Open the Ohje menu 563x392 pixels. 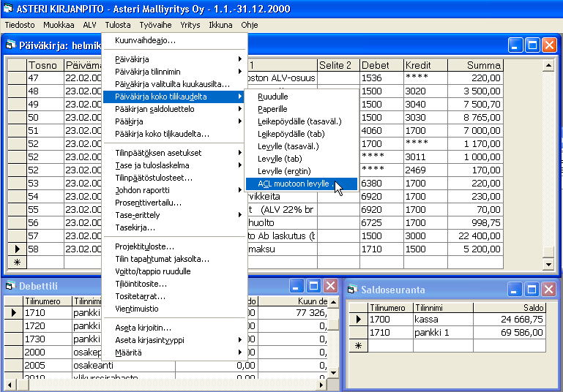click(250, 25)
